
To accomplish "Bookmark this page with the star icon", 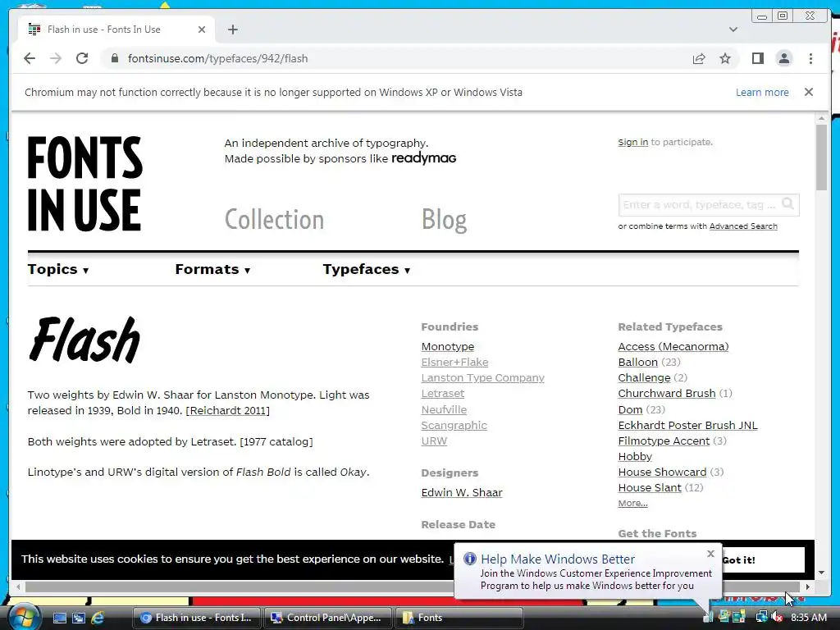I will [725, 58].
